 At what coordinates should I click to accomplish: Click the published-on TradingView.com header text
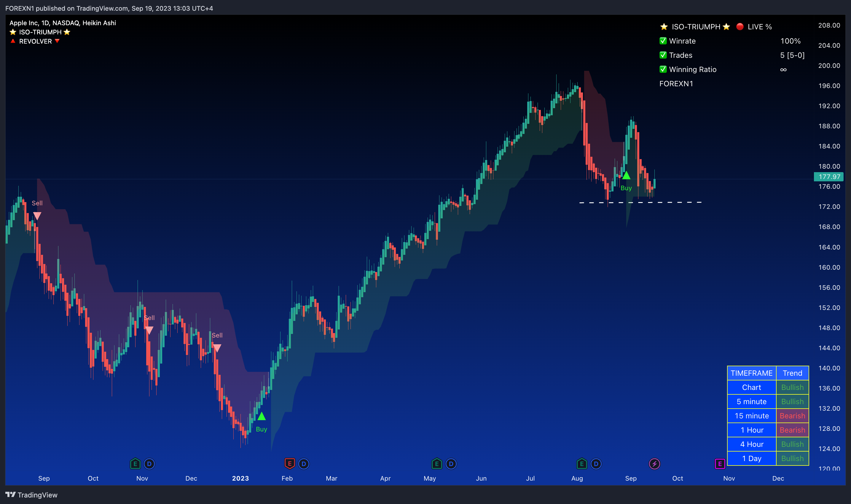click(x=109, y=8)
